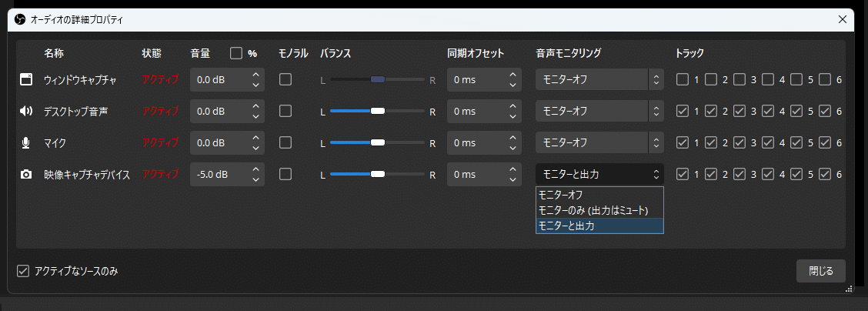The height and width of the screenshot is (311, 868).
Task: Collapse the モニターと出力 combo box
Action: pyautogui.click(x=599, y=174)
